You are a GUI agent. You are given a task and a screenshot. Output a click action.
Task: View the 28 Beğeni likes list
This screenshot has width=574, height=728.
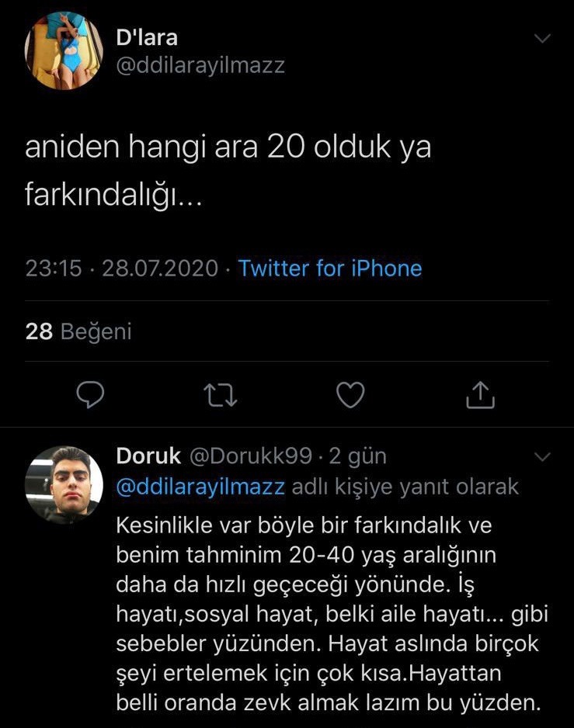78,331
